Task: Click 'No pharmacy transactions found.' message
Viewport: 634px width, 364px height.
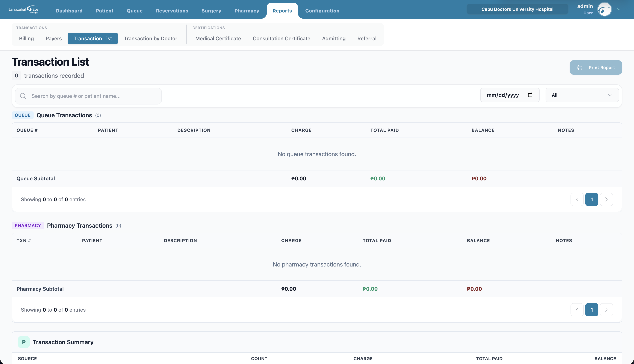Action: point(317,264)
